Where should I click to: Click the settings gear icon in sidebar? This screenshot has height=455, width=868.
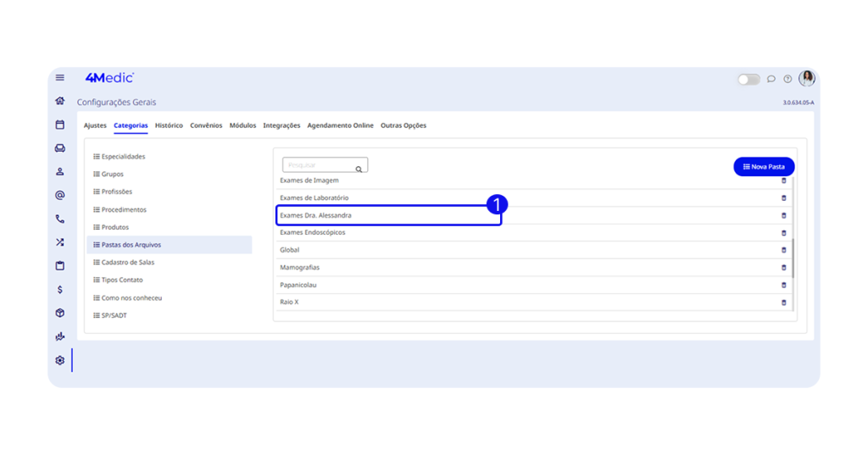pyautogui.click(x=60, y=360)
